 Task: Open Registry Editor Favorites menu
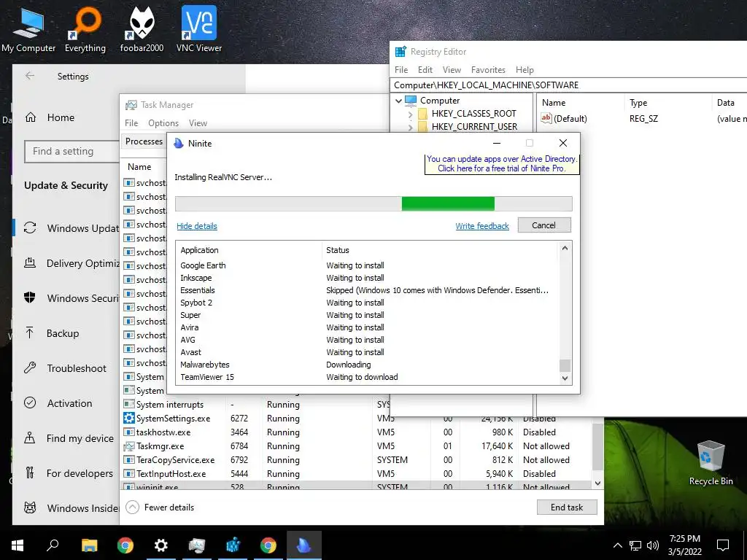[x=488, y=69]
